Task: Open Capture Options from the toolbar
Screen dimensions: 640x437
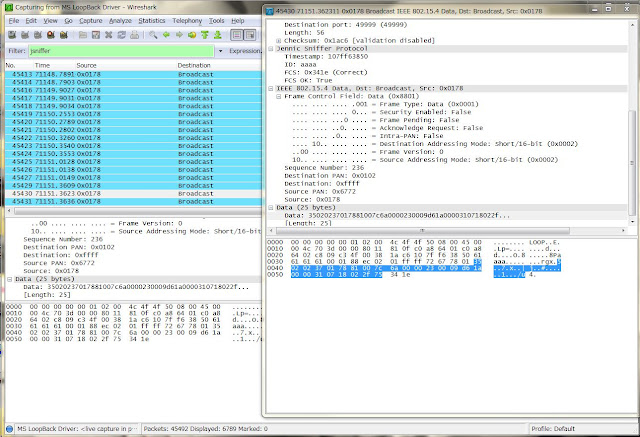Action: coord(25,35)
